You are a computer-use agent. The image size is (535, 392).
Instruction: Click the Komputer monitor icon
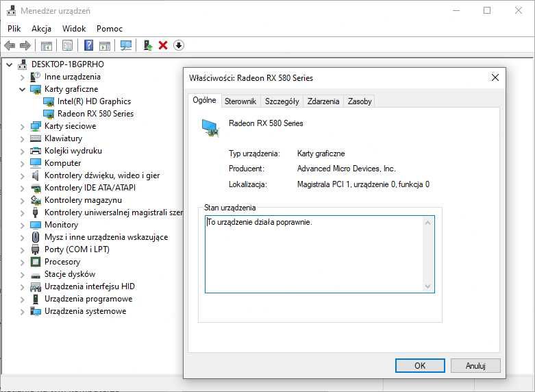(x=36, y=163)
